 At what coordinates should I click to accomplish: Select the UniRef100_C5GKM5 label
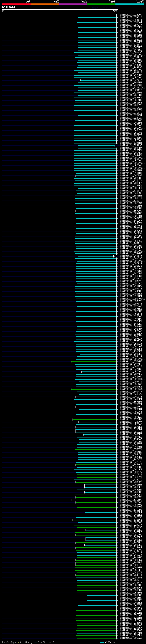[x=131, y=254]
